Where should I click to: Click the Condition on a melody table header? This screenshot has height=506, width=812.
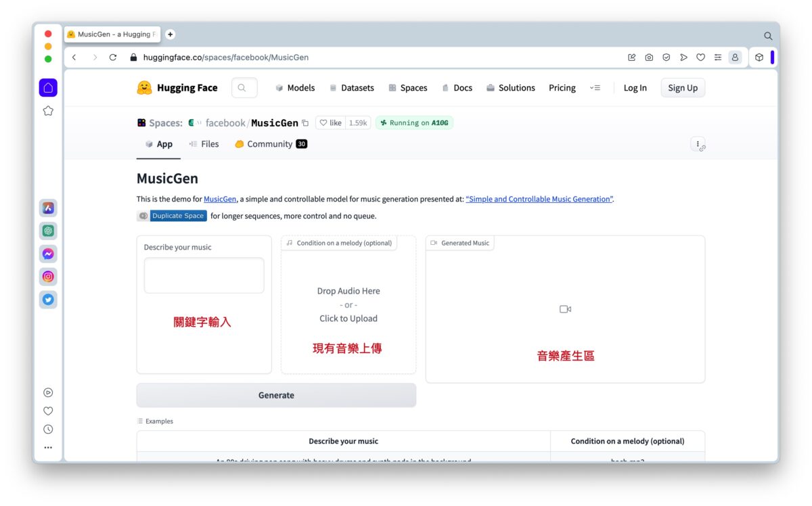[627, 441]
